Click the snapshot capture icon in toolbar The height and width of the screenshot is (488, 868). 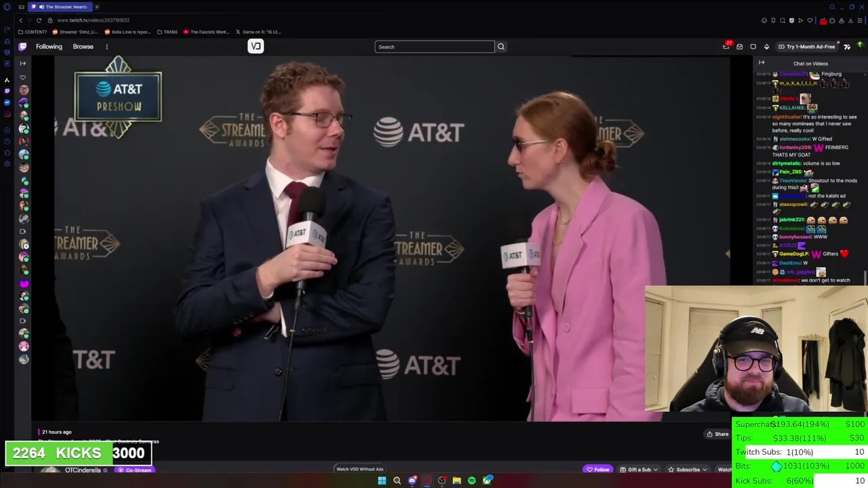point(783,20)
